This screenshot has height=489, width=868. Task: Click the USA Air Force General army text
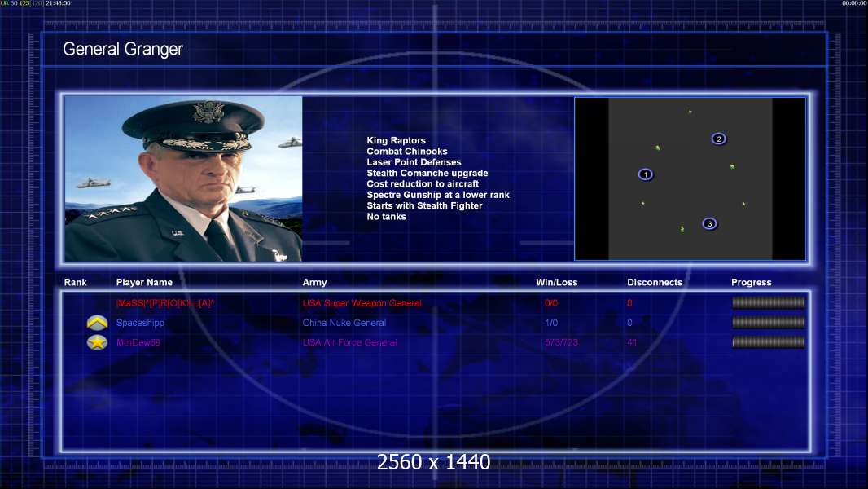click(350, 343)
